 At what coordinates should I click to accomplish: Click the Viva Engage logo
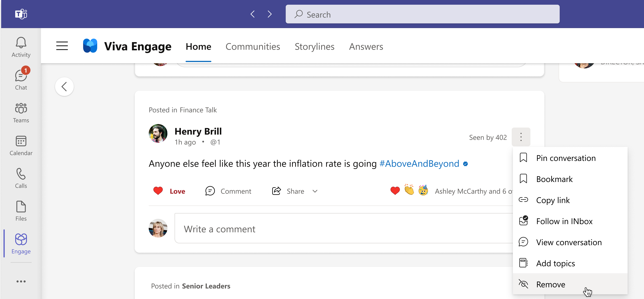coord(90,46)
